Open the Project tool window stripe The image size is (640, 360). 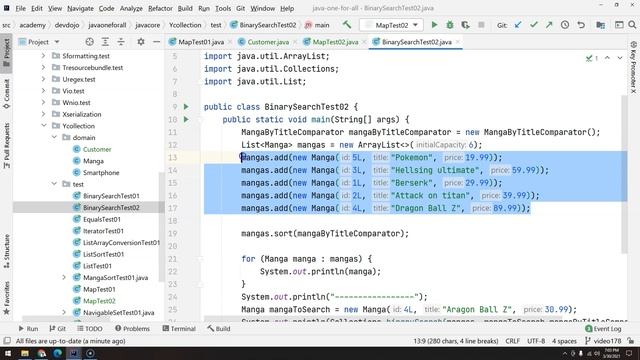pyautogui.click(x=7, y=53)
